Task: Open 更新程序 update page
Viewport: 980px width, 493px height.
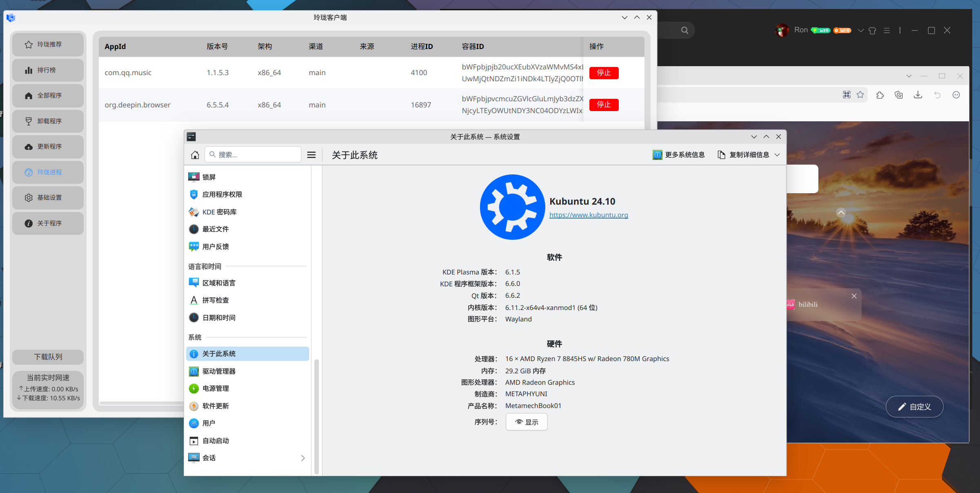Action: click(x=48, y=147)
